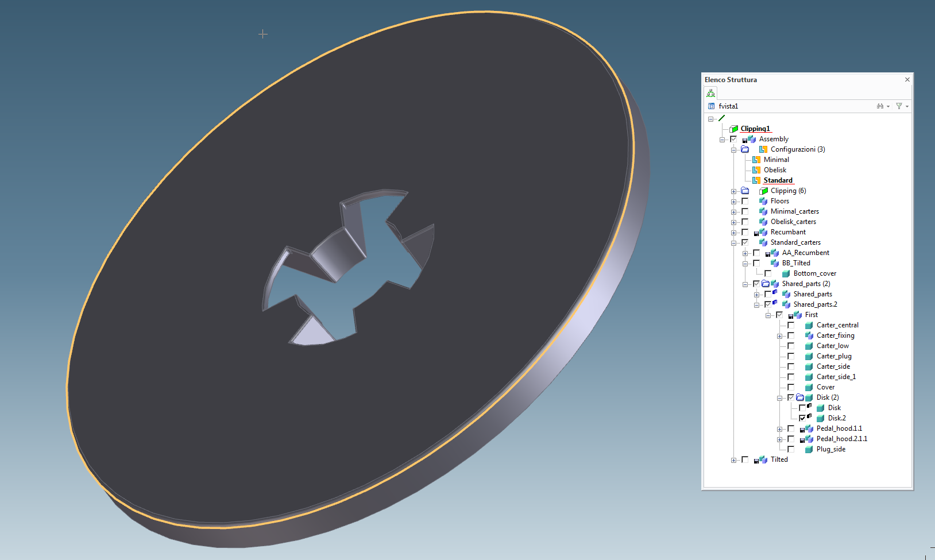935x560 pixels.
Task: Click the Disk.2 part icon
Action: tap(821, 418)
